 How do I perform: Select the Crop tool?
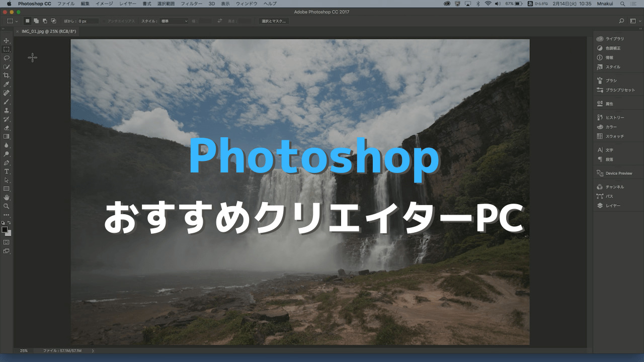pyautogui.click(x=7, y=75)
